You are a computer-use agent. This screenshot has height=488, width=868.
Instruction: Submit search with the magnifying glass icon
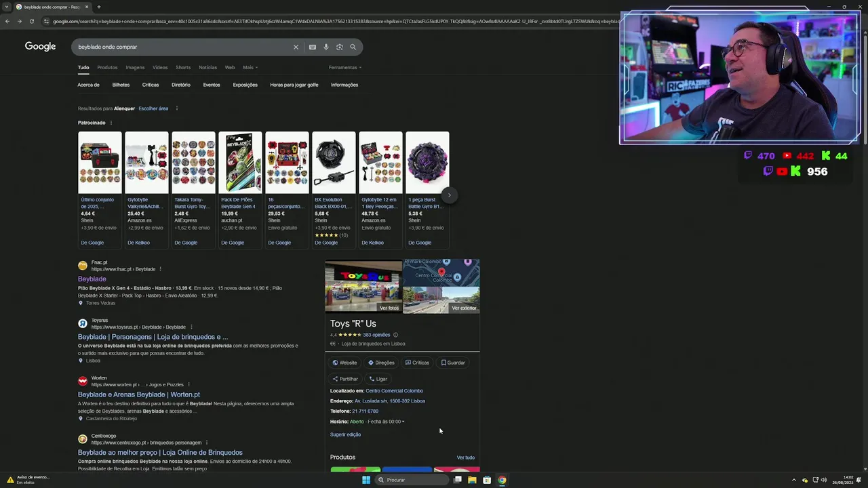[x=353, y=47]
